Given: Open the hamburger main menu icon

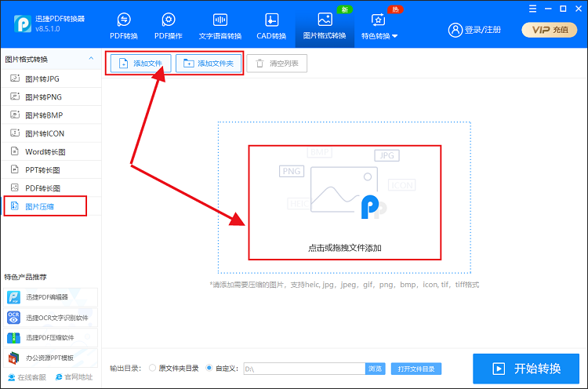Looking at the screenshot, I should (532, 9).
